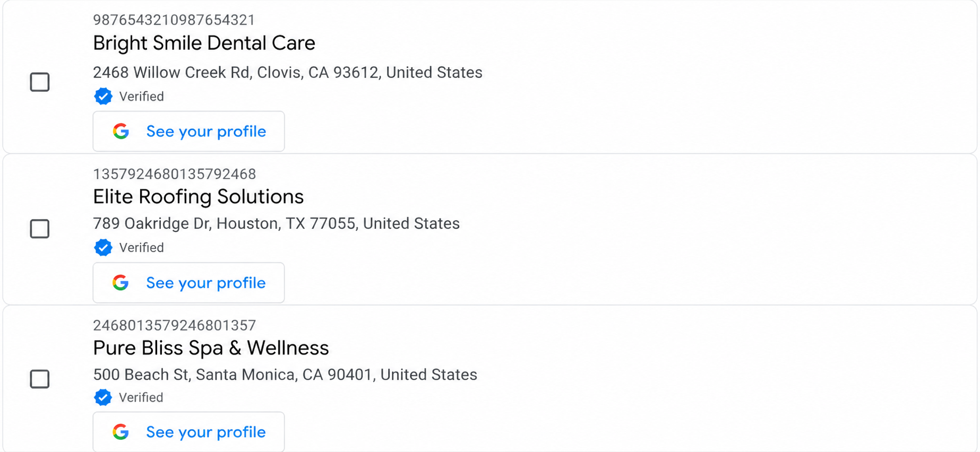980x452 pixels.
Task: Click the verified badge icon for Bright Smile Dental Care
Action: click(103, 97)
